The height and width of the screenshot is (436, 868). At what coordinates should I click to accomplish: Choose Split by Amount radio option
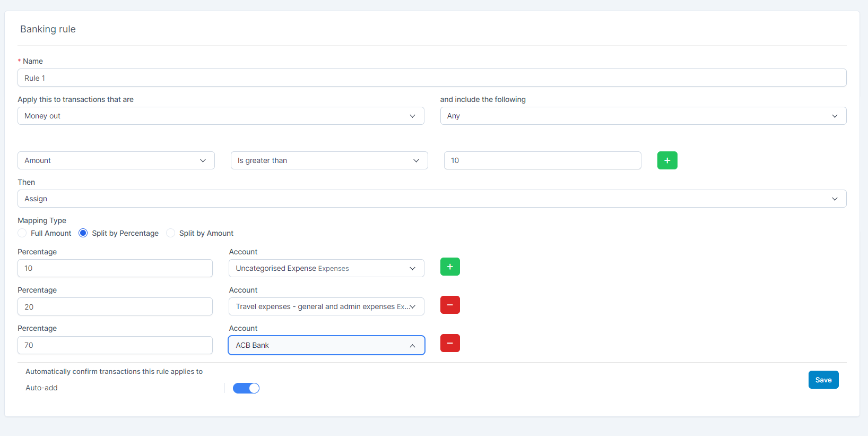tap(171, 233)
